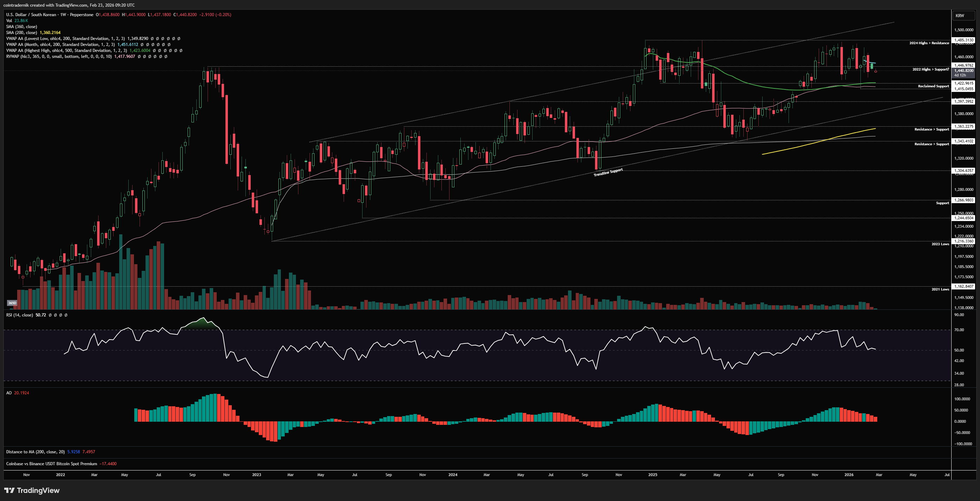Click the VWAP AA Highest High indicator legend
The width and height of the screenshot is (980, 501).
coord(66,51)
